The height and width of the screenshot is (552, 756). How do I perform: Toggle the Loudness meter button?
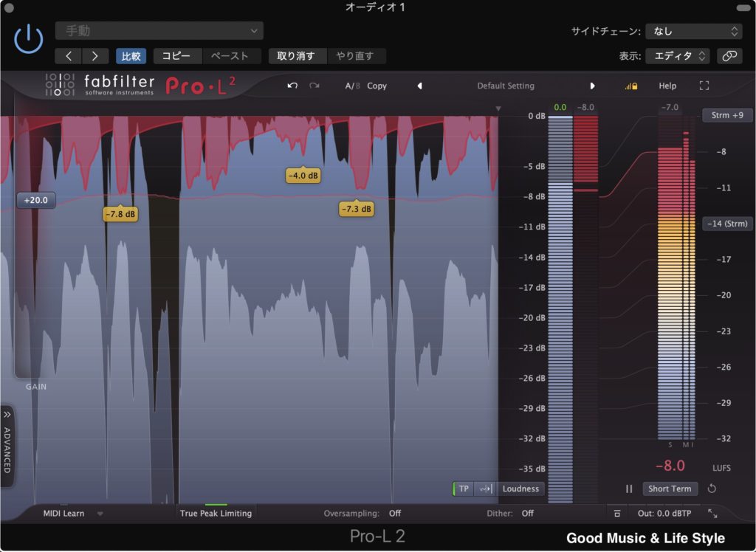pos(520,489)
